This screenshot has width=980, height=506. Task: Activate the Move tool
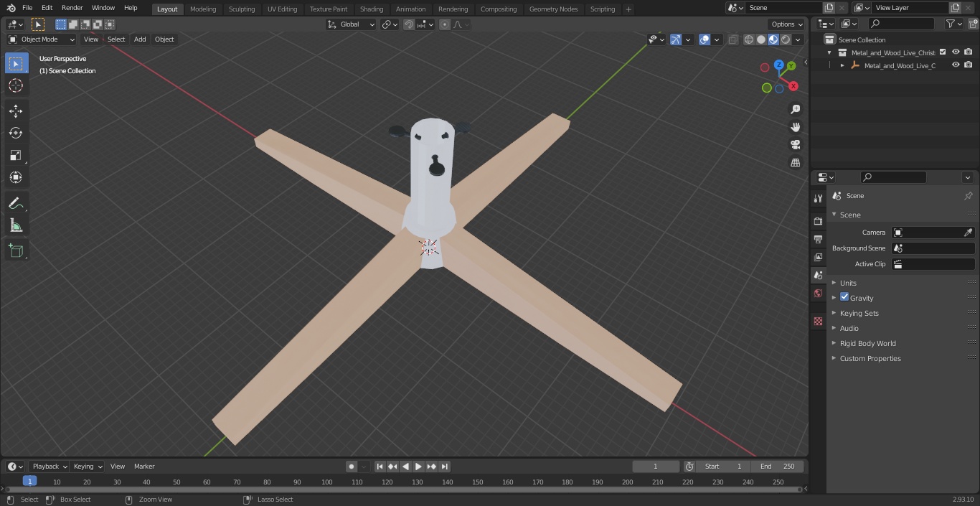click(16, 111)
